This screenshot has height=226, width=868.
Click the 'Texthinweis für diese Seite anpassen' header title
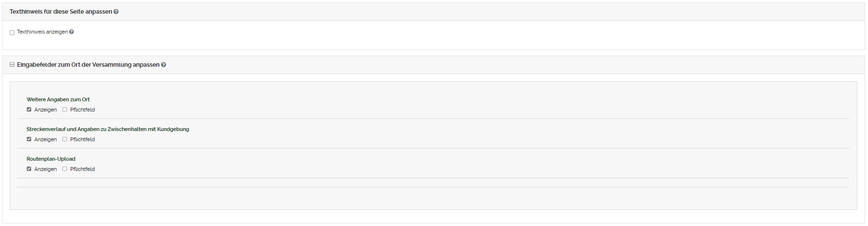61,12
